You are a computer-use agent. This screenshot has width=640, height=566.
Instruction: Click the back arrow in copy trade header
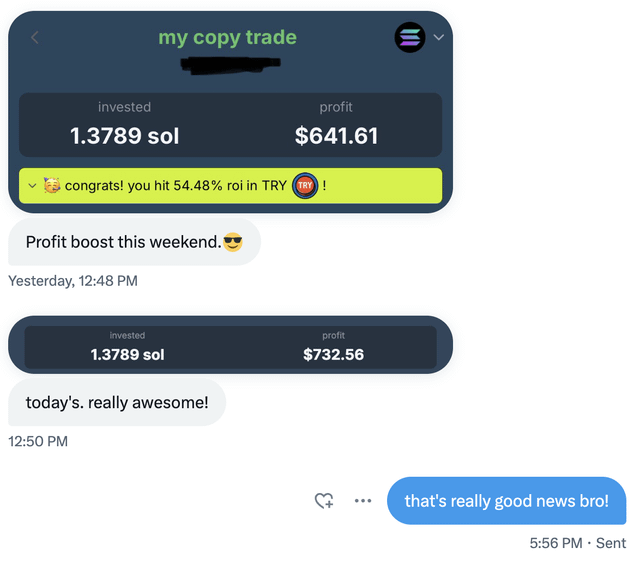point(35,38)
